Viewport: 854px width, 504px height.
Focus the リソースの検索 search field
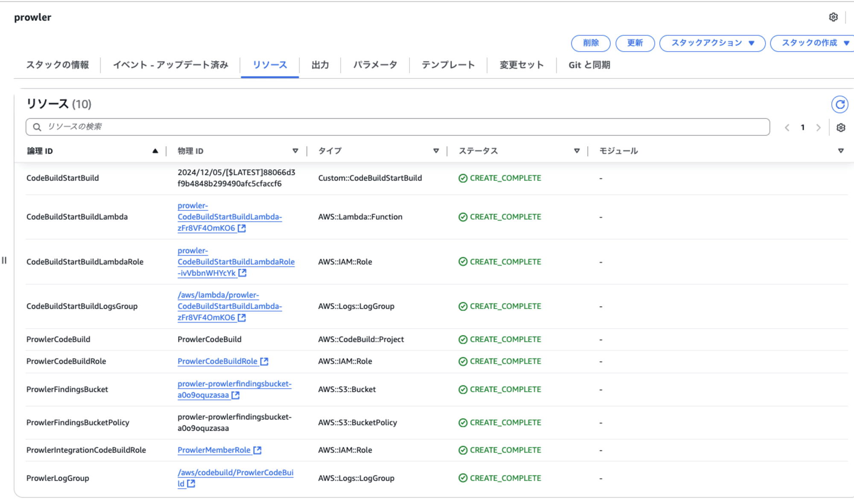(x=398, y=127)
